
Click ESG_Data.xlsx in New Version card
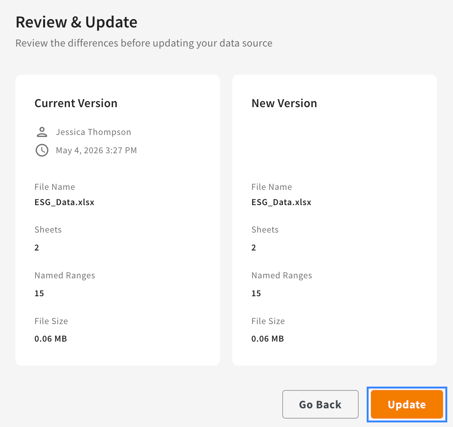(x=281, y=202)
